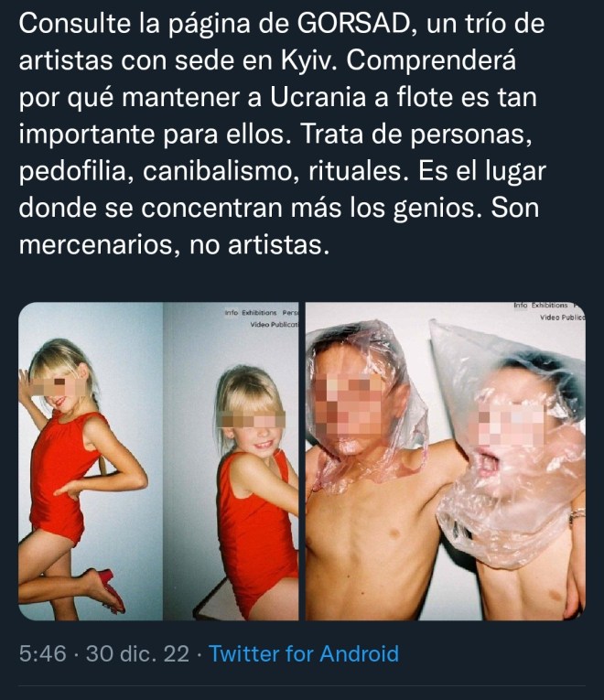This screenshot has height=700, width=604.
Task: Click the word Kyiv in tweet text
Action: (x=308, y=60)
